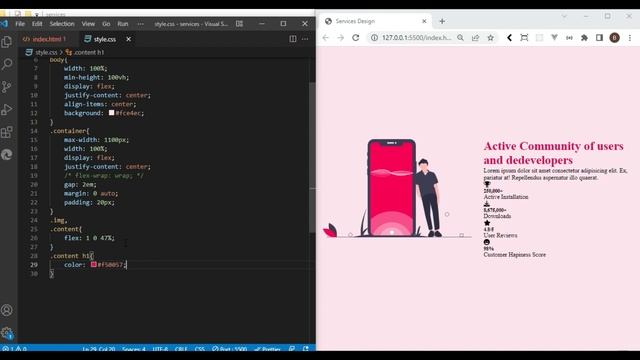Click the feedback icon in status bar
The image size is (640, 360).
(292, 349)
